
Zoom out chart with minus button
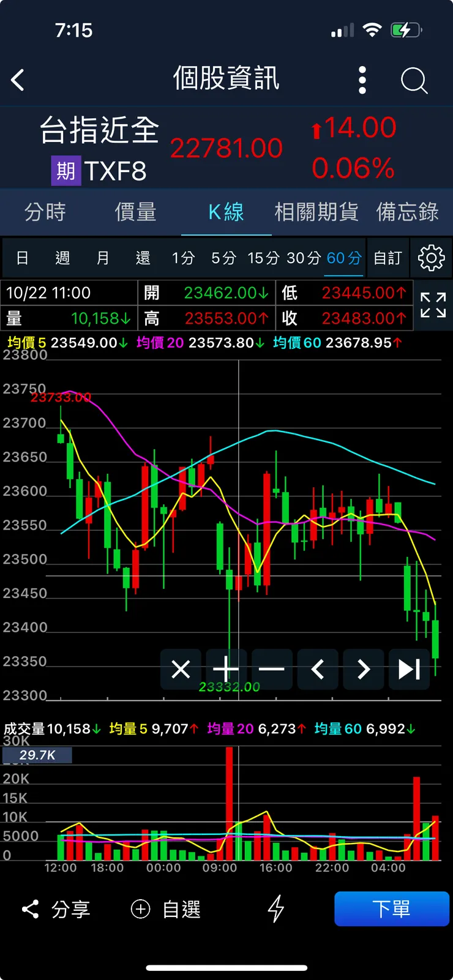coord(272,669)
